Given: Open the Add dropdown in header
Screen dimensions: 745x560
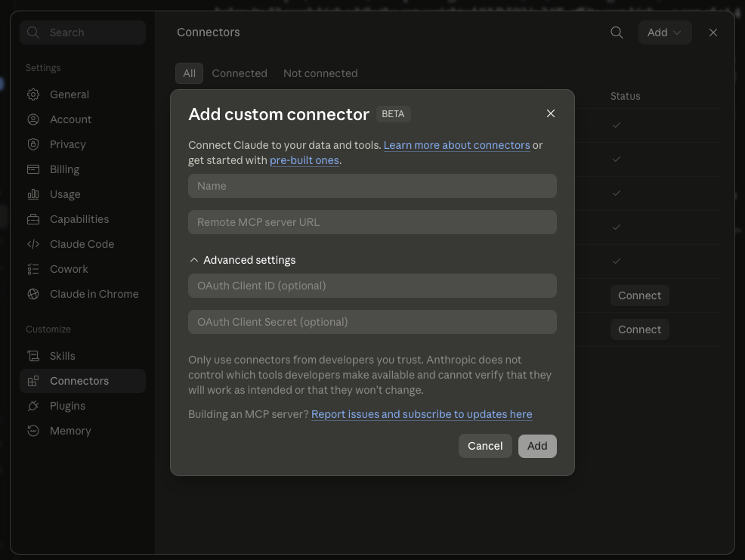Looking at the screenshot, I should [x=665, y=32].
